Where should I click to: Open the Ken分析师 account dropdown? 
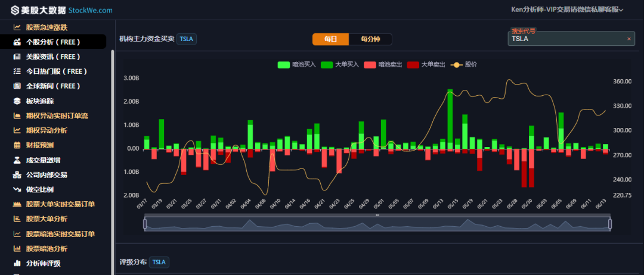click(x=567, y=10)
